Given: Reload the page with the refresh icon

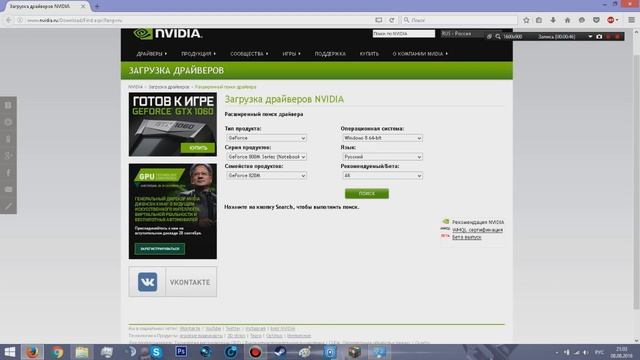Looking at the screenshot, I should point(392,20).
